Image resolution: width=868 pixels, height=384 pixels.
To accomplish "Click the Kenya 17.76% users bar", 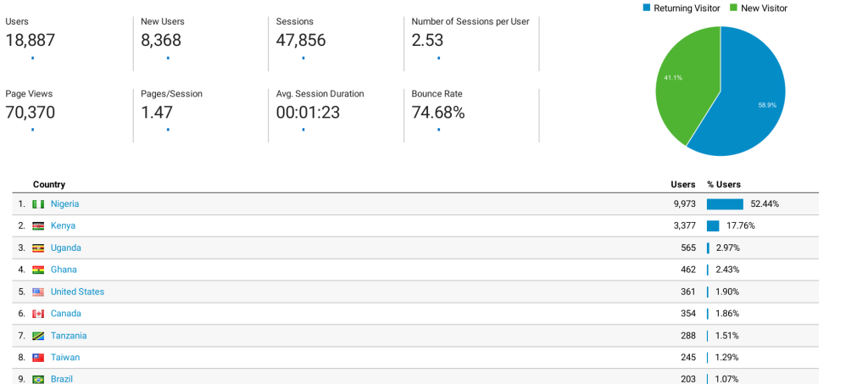I will pos(713,225).
